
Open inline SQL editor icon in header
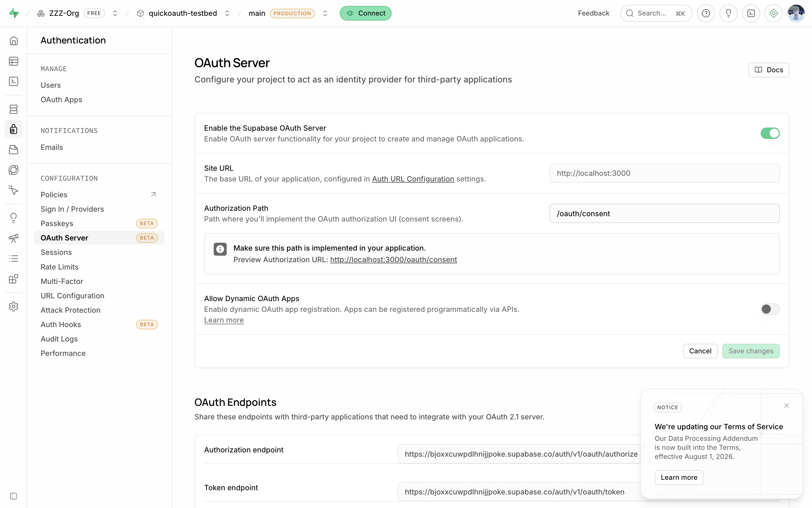(x=751, y=13)
